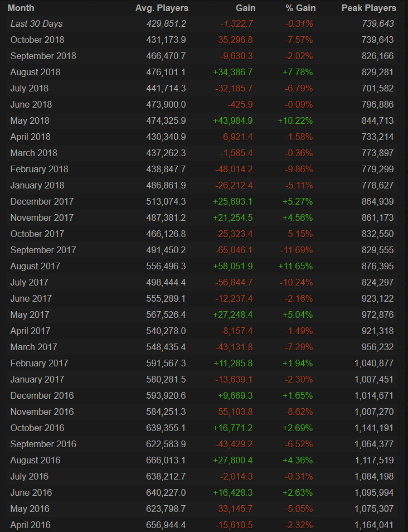Select the August 2018 month cell
The height and width of the screenshot is (532, 408).
click(35, 72)
